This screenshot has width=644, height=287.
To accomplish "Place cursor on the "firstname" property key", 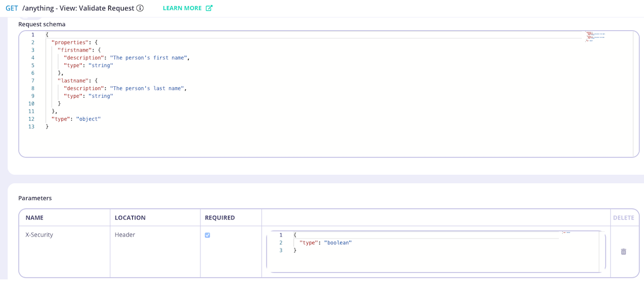I will [x=74, y=50].
